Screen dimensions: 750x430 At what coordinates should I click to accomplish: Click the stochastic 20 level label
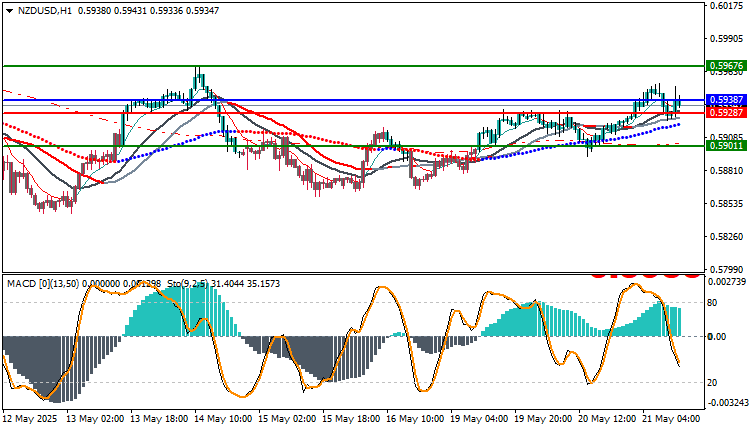(712, 383)
